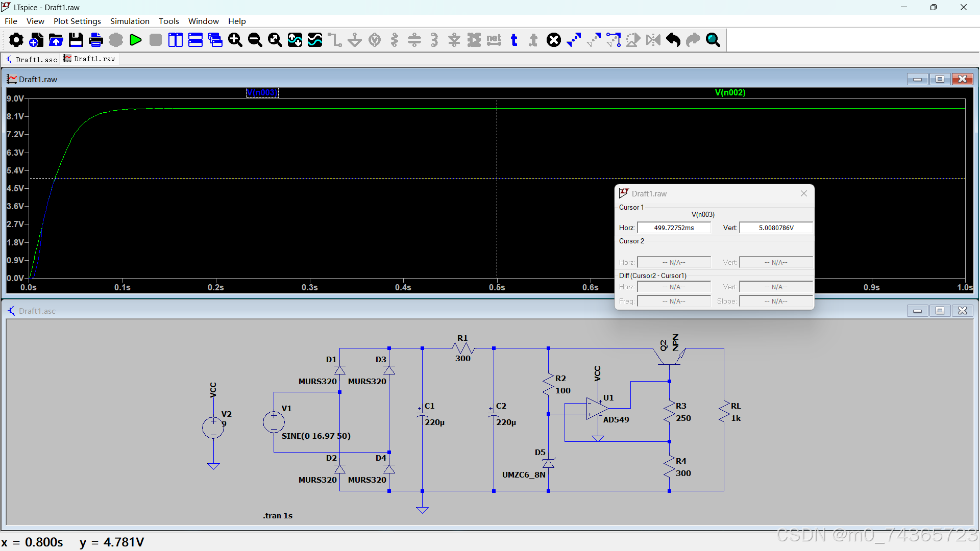
Task: Open the Plot Settings menu
Action: click(77, 21)
